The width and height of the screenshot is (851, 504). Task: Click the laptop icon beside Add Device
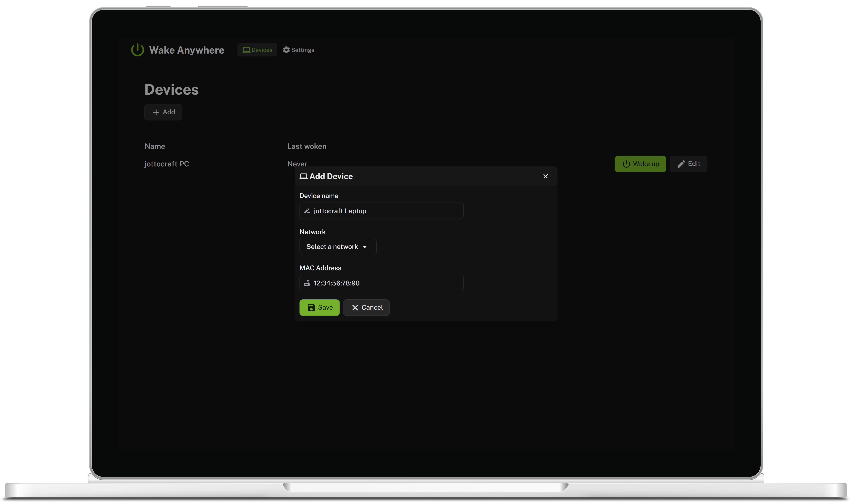pos(303,176)
